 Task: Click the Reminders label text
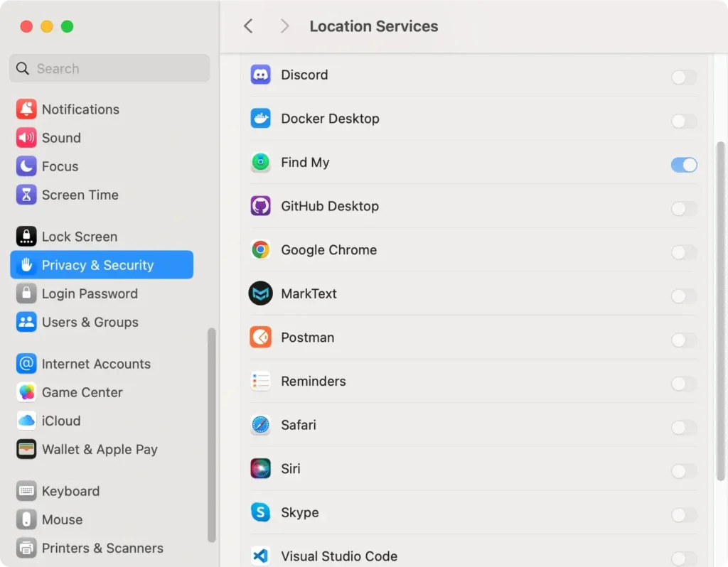tap(314, 382)
